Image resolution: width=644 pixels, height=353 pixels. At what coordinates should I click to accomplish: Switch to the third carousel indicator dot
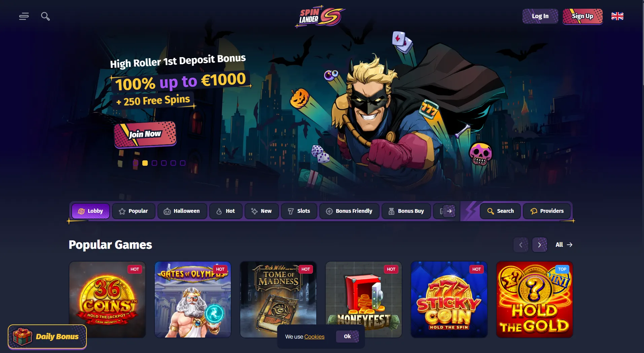154,163
